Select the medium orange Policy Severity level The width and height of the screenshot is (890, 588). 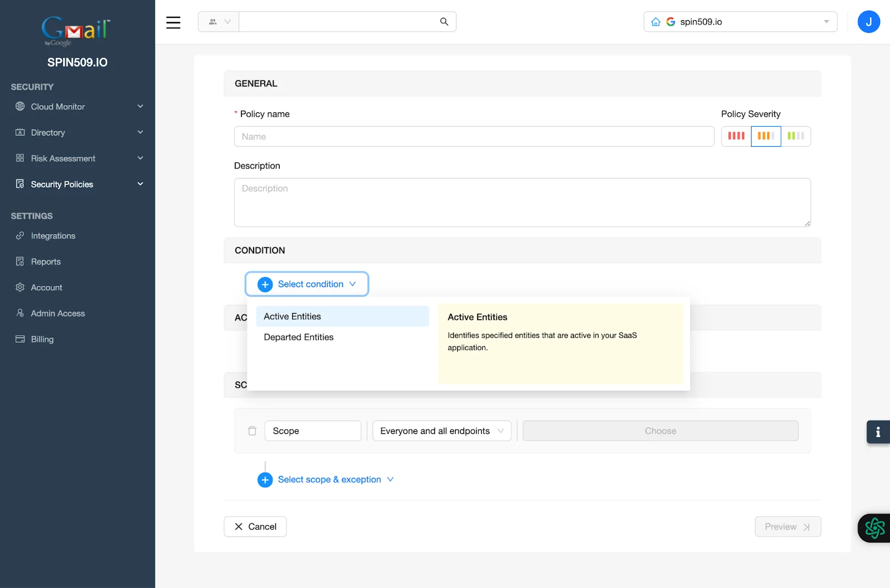[x=766, y=136]
